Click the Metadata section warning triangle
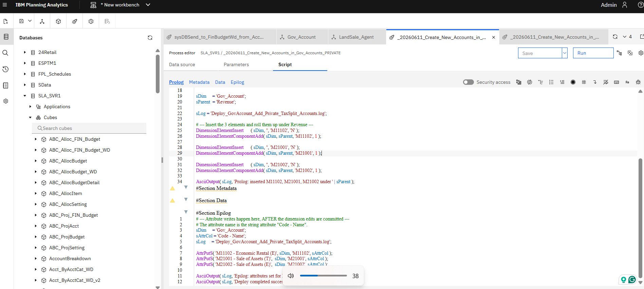The height and width of the screenshot is (289, 644). click(172, 188)
